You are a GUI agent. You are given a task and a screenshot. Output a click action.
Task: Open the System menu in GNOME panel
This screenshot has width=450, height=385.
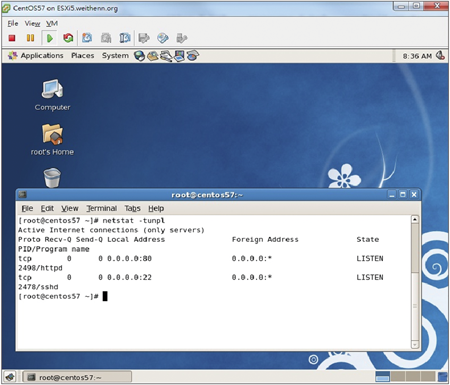click(x=115, y=56)
